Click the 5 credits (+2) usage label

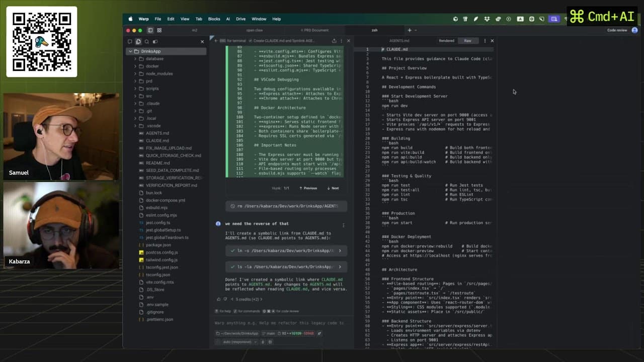[x=248, y=299]
